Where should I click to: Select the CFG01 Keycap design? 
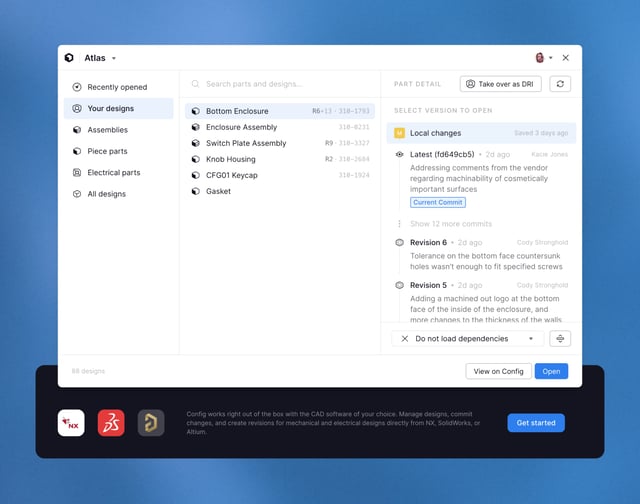pos(280,175)
